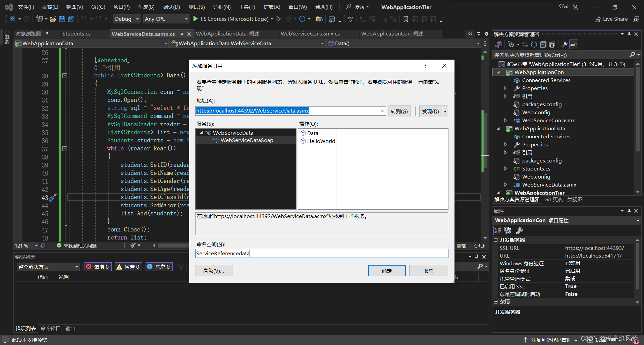Open the 文件(F) menu
Screen dimensions: 644x345
pyautogui.click(x=26, y=7)
